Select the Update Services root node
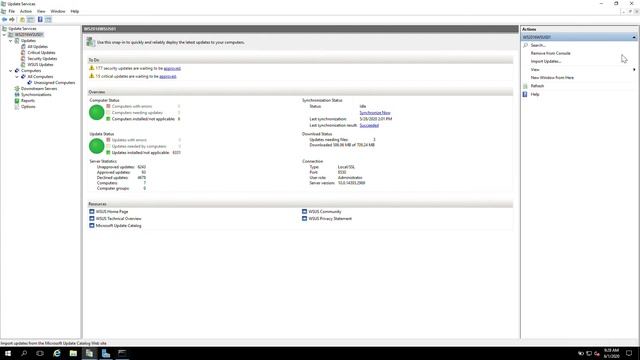This screenshot has height=360, width=640. tap(22, 29)
